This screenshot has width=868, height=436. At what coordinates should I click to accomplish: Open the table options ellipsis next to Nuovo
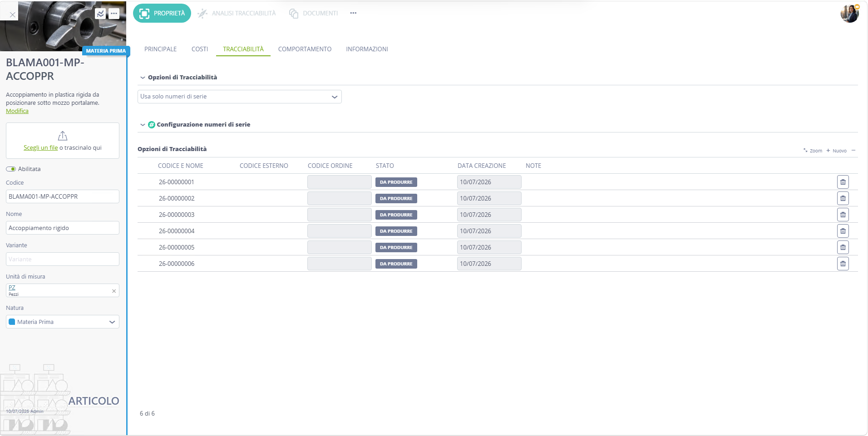(853, 150)
